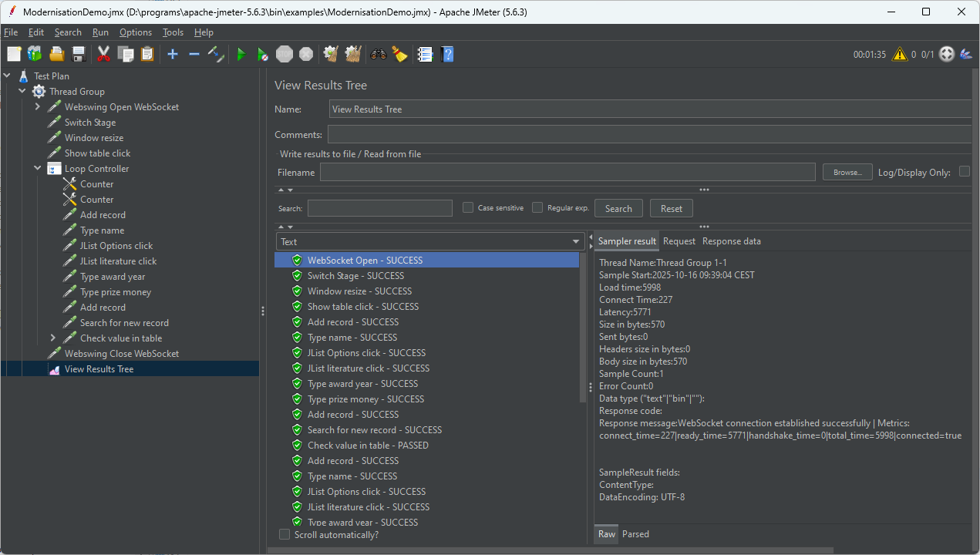Click the Clear All double-broom icon
This screenshot has width=980, height=555.
[353, 54]
